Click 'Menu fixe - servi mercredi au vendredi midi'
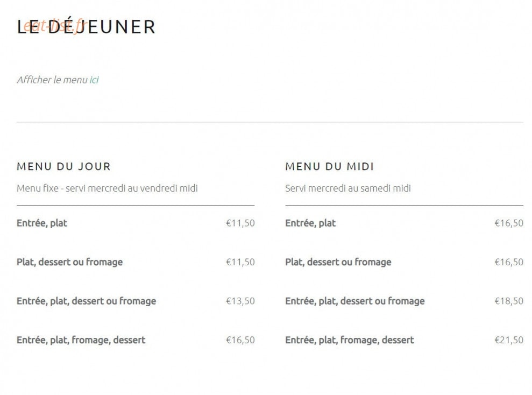 [x=107, y=188]
